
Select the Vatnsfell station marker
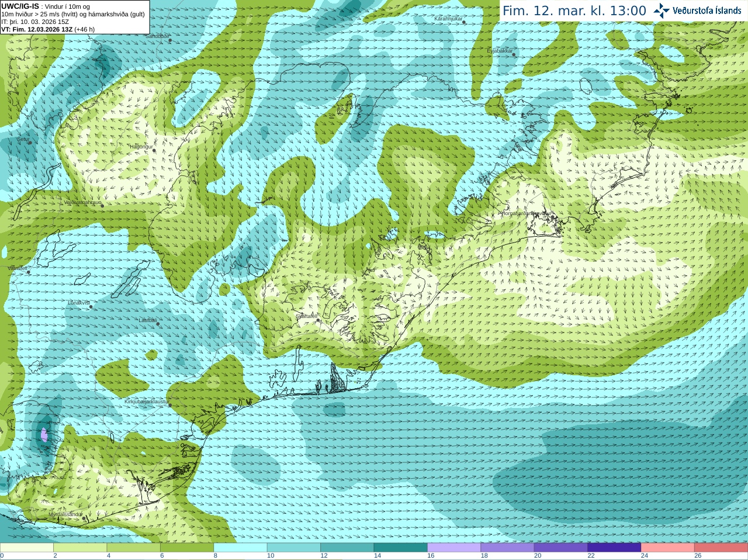29,272
